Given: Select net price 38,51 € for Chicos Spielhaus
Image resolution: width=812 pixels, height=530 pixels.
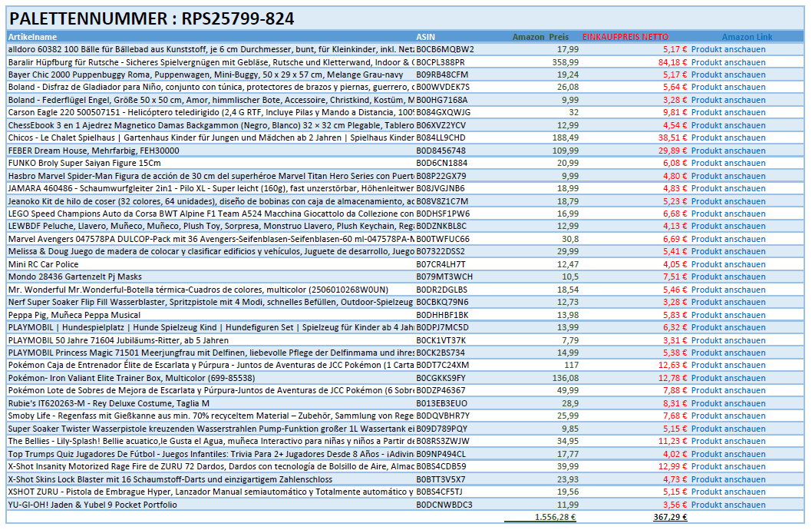Looking at the screenshot, I should click(672, 137).
